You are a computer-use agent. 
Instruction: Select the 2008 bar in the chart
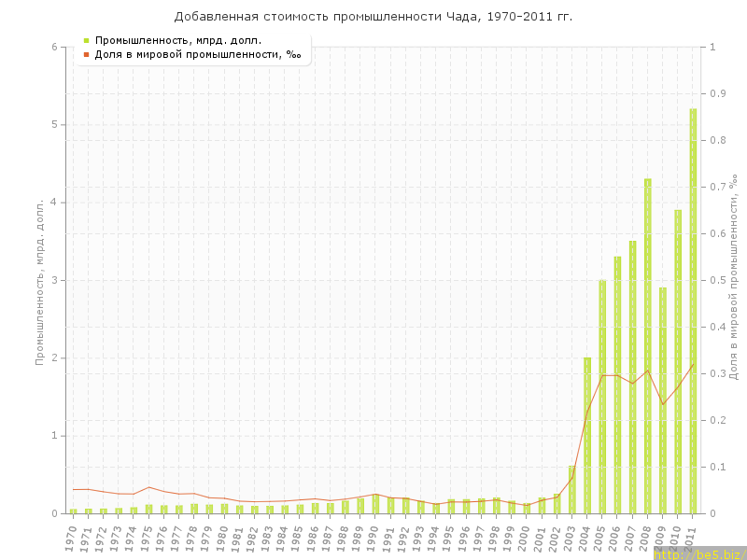coord(647,345)
